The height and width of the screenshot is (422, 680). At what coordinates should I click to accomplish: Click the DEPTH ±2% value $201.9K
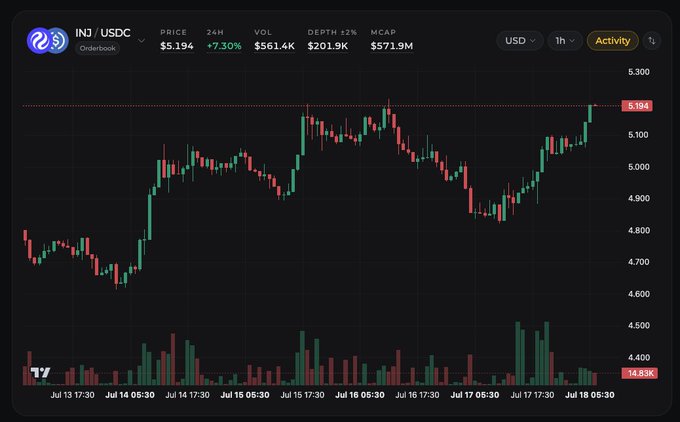point(328,46)
